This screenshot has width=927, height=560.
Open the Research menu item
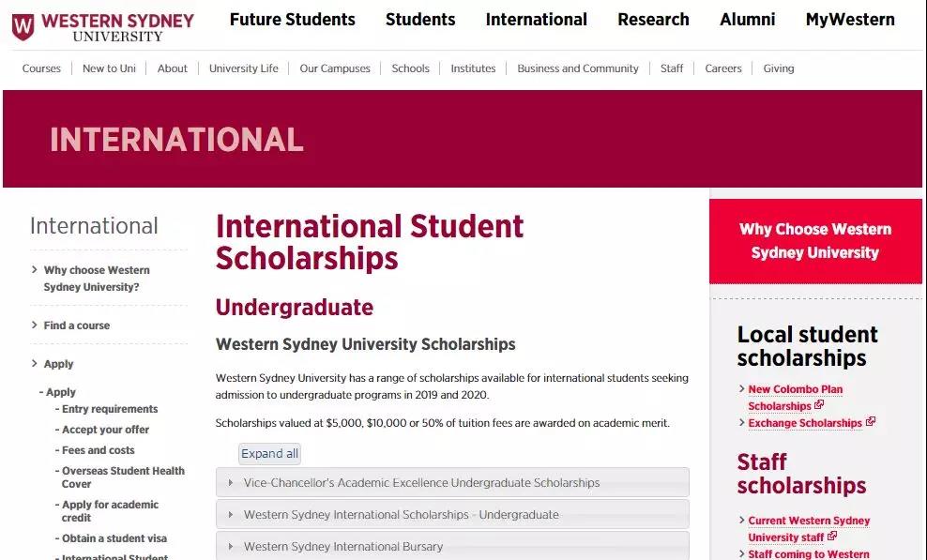(653, 20)
